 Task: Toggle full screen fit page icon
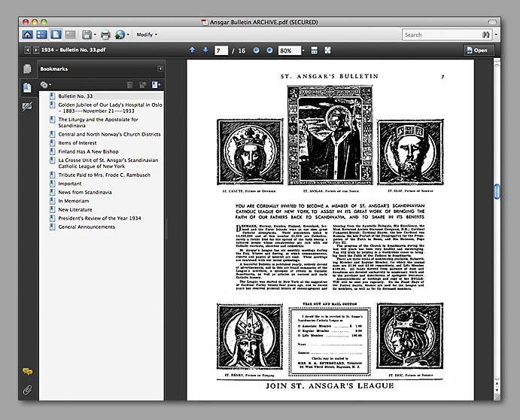(327, 50)
